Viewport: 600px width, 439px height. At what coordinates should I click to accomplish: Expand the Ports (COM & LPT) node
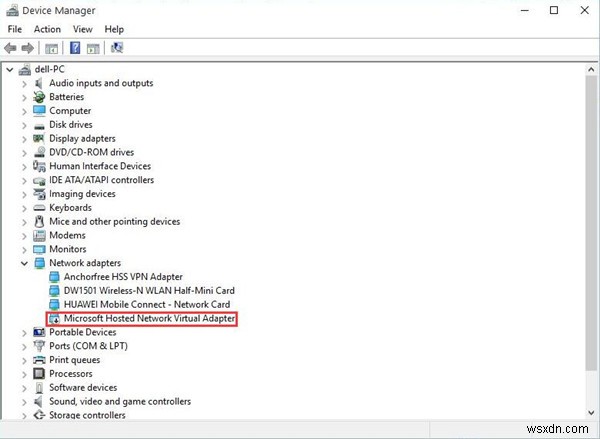(x=24, y=346)
